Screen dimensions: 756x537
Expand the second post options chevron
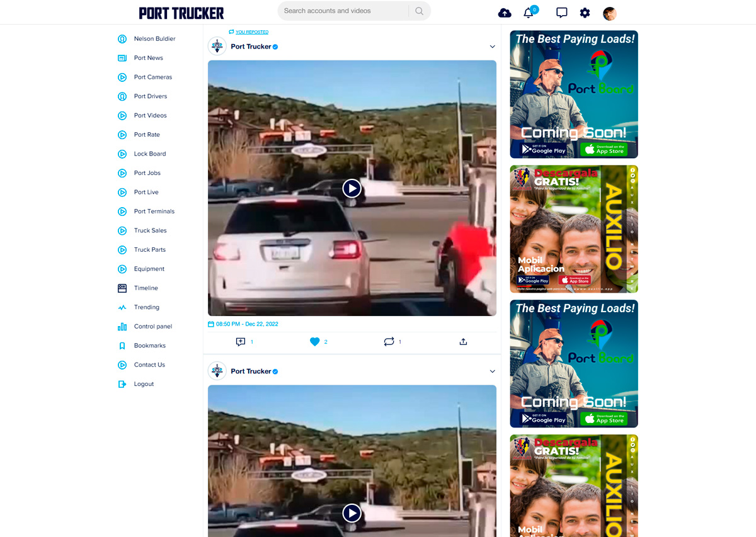(x=492, y=371)
